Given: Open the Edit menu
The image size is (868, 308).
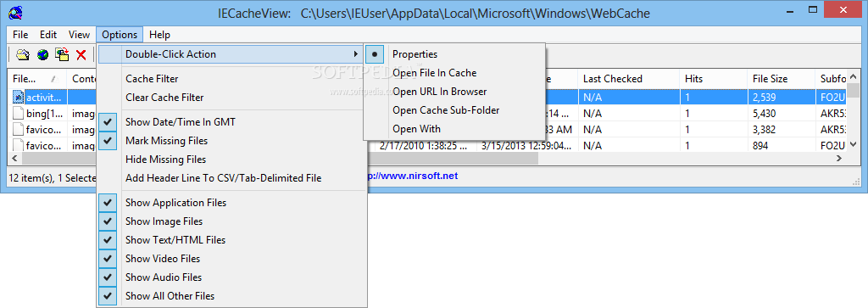Looking at the screenshot, I should click(48, 35).
